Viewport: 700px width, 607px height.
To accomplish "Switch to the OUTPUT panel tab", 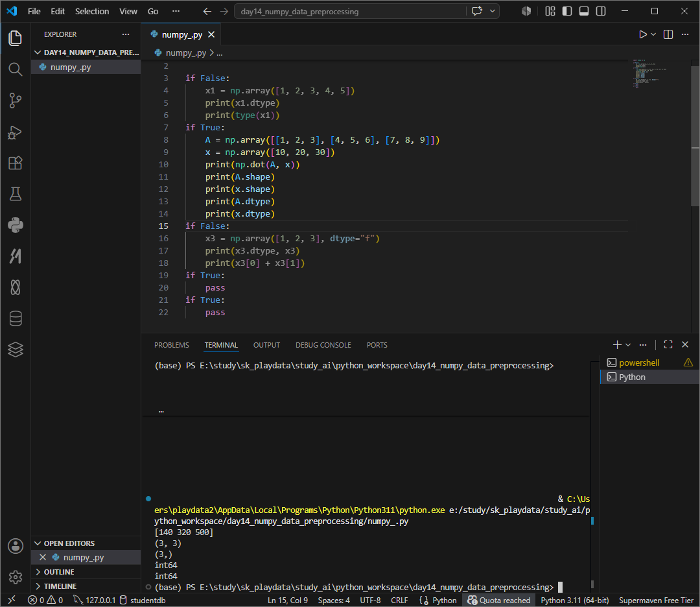I will [x=266, y=345].
